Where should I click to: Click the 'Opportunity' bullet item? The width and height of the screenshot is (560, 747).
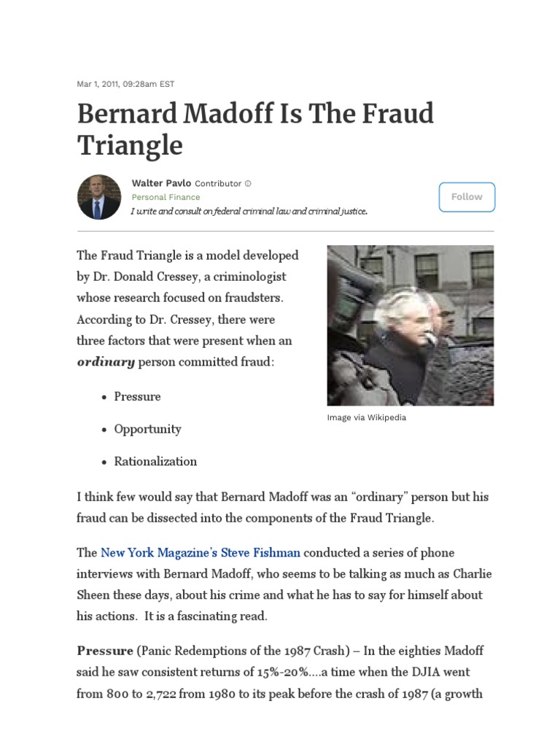point(147,429)
